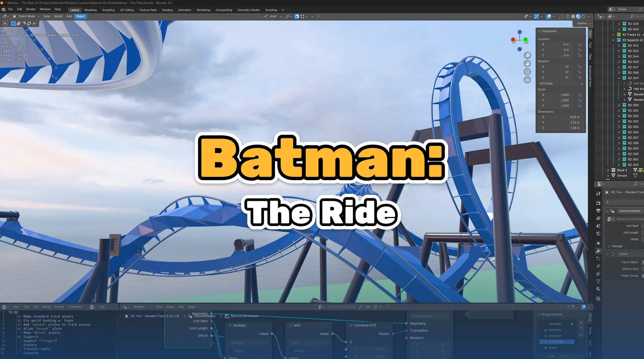Open Templates in the text editor header

(75, 307)
